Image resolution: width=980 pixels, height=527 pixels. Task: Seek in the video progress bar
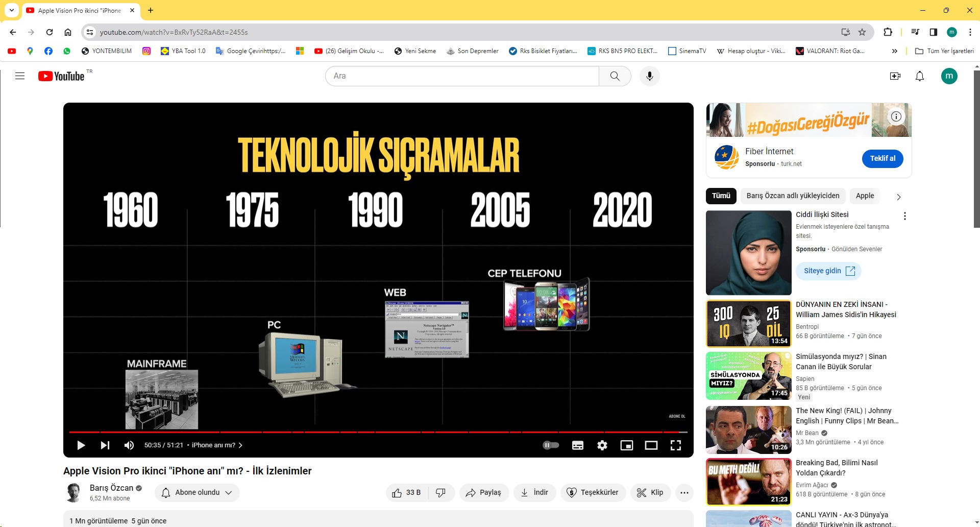click(x=378, y=432)
